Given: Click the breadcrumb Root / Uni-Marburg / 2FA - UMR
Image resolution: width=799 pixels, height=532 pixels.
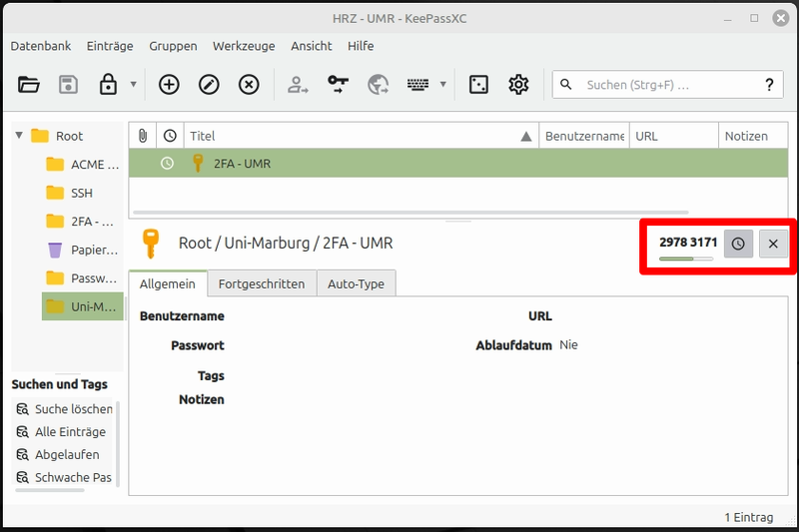Looking at the screenshot, I should [286, 244].
